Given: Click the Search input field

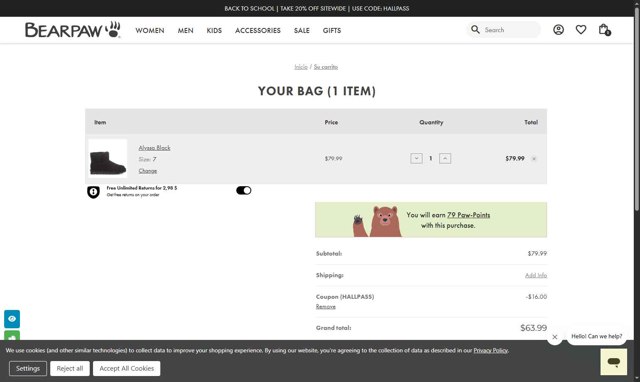Looking at the screenshot, I should tap(510, 30).
